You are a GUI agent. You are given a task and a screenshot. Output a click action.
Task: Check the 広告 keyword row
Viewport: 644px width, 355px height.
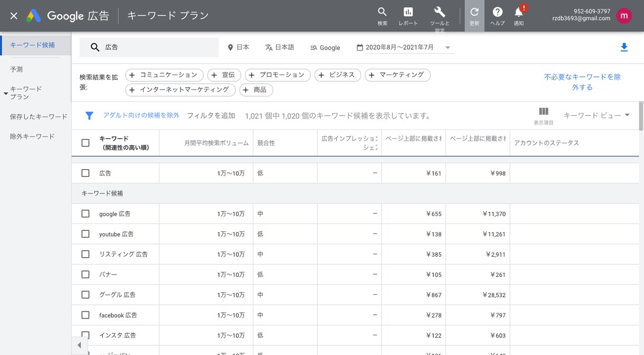click(x=86, y=173)
